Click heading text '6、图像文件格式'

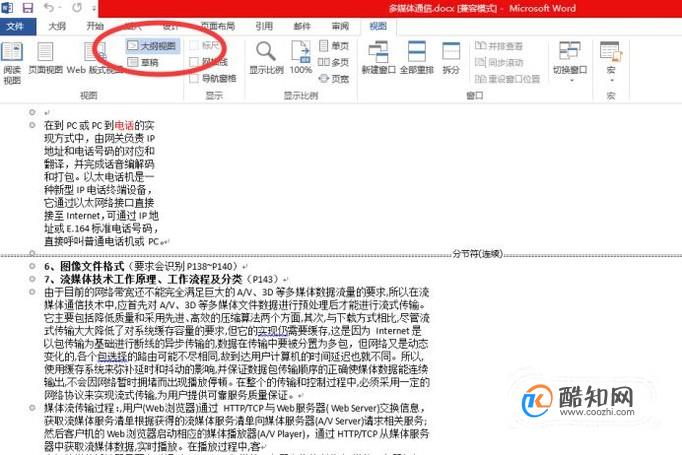coord(84,266)
